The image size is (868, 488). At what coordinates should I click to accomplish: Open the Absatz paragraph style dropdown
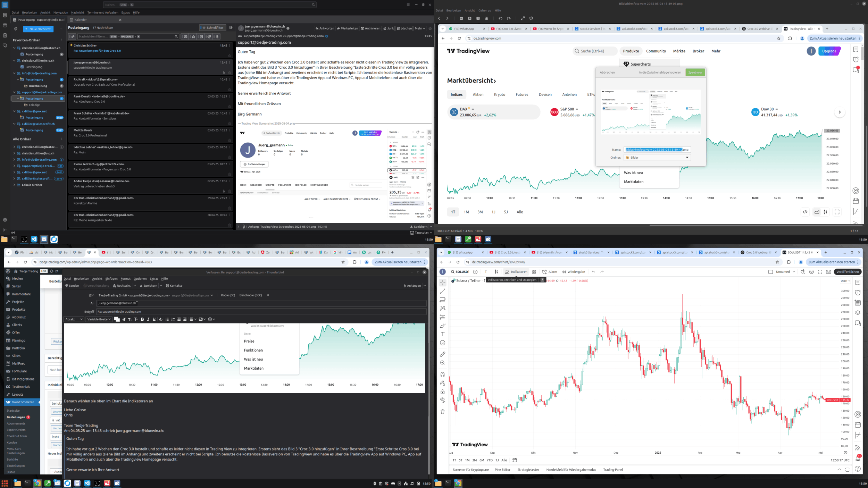pyautogui.click(x=74, y=319)
